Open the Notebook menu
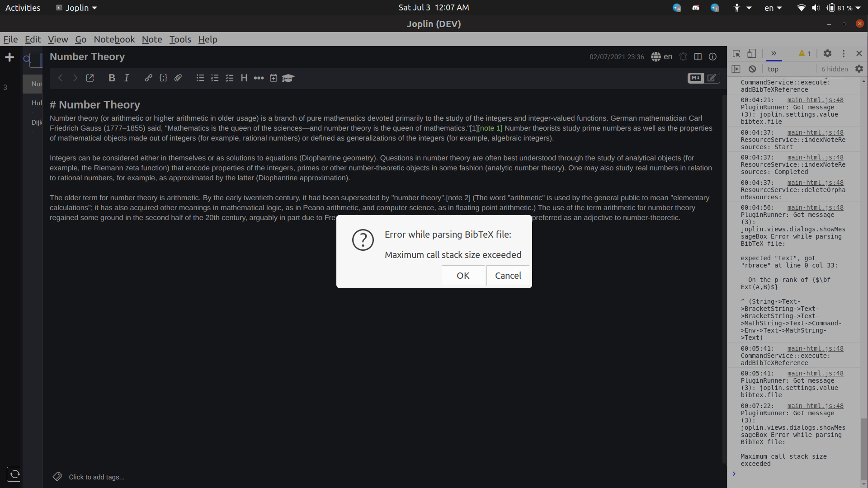This screenshot has height=488, width=868. point(114,39)
